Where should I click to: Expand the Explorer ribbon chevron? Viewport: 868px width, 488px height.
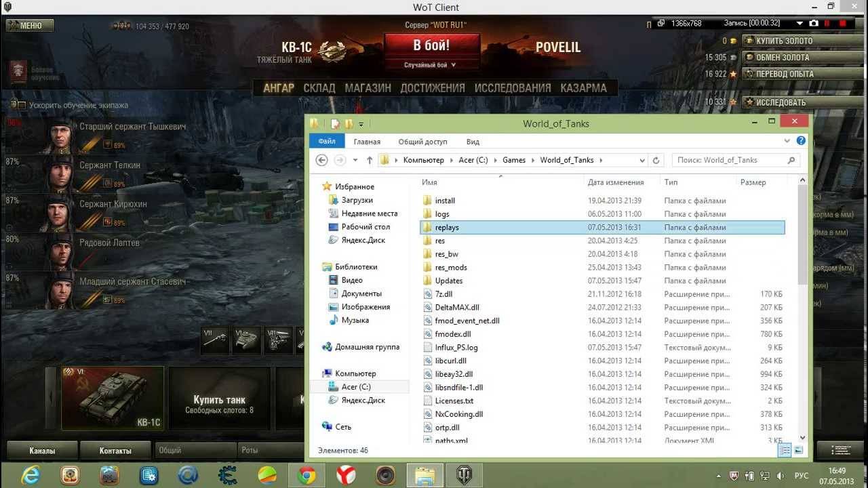click(787, 142)
